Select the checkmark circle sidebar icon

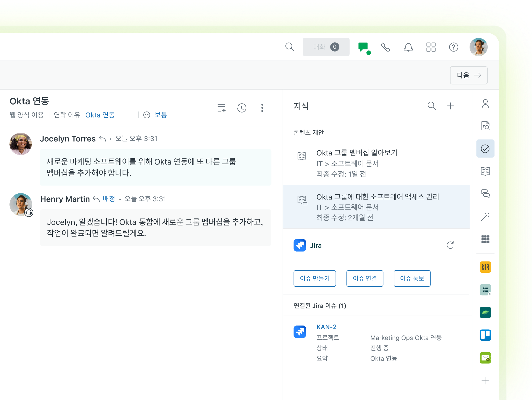(x=485, y=148)
